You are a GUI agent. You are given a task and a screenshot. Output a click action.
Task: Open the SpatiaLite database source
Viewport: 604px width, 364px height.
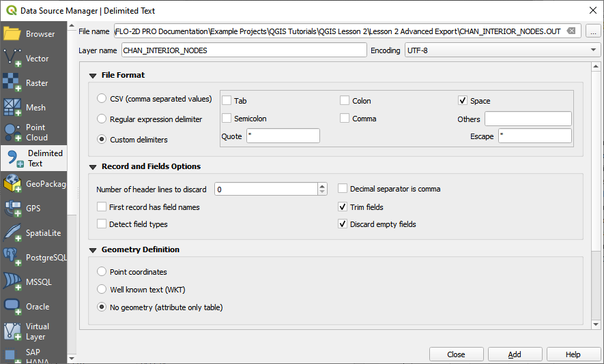(13, 233)
